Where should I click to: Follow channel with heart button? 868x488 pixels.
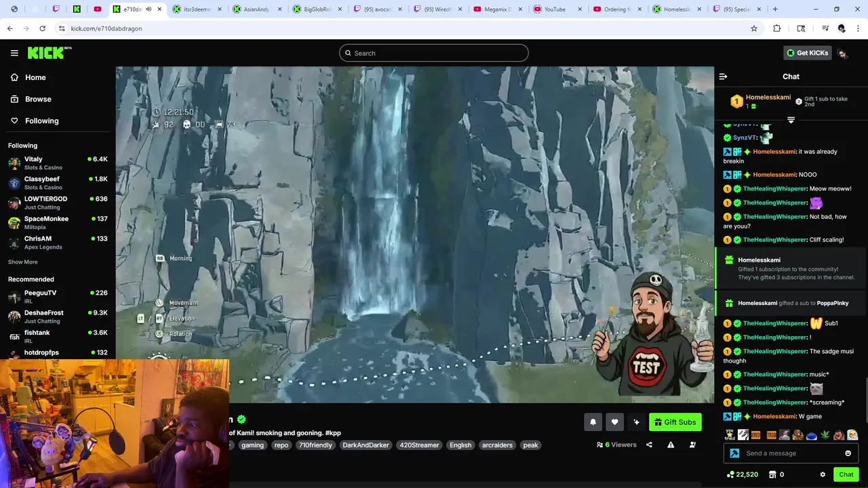614,422
